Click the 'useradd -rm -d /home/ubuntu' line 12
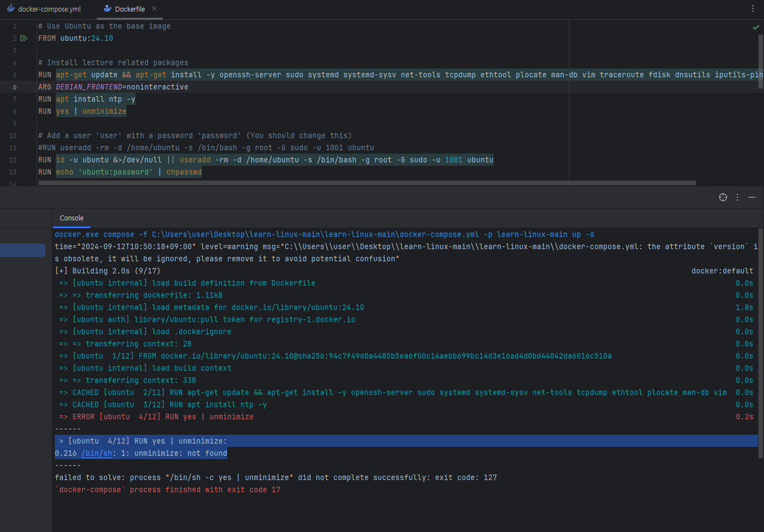 tap(266, 160)
